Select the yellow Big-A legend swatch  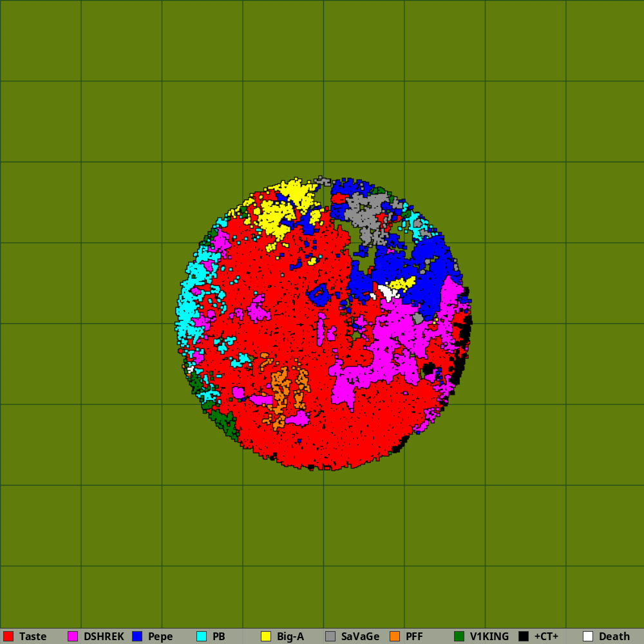(x=266, y=636)
